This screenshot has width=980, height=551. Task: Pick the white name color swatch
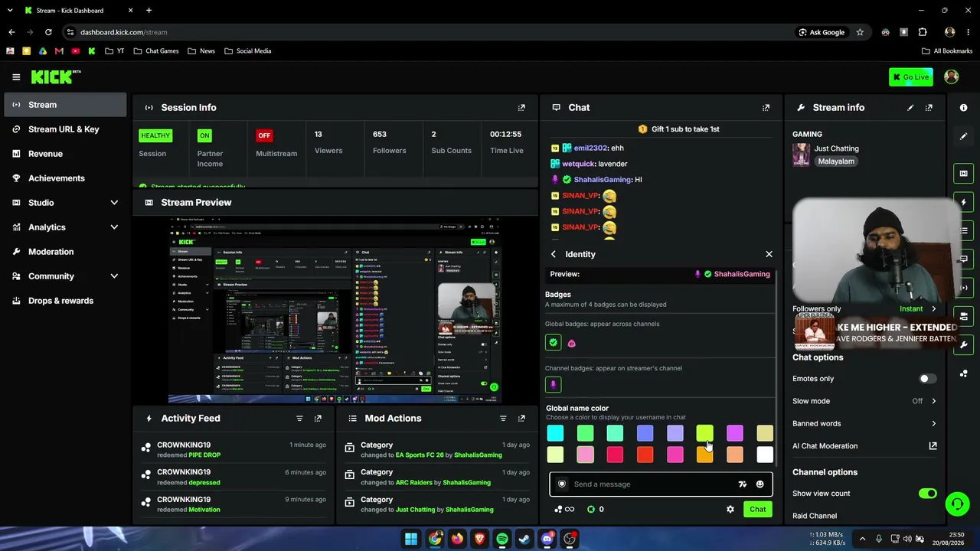[765, 455]
